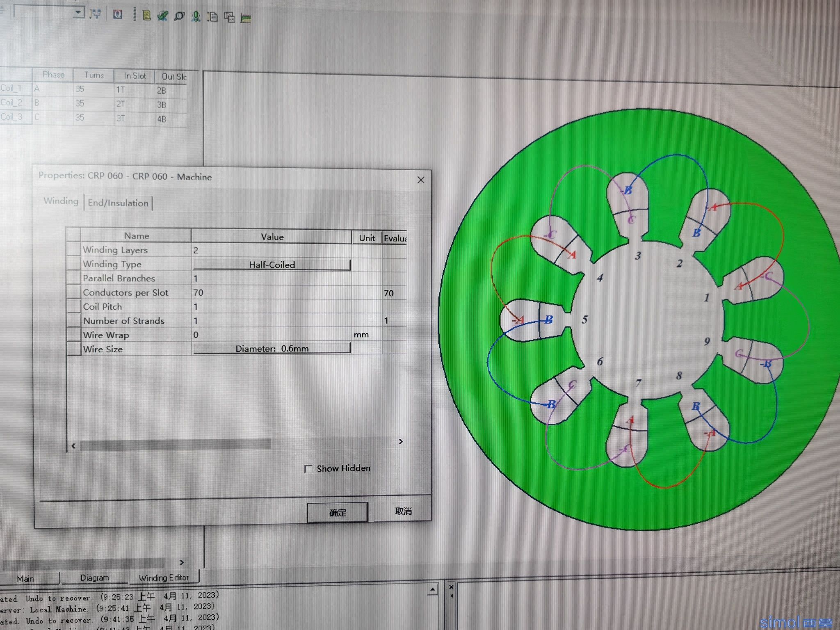The width and height of the screenshot is (840, 630).
Task: Click the green checkmark validate icon
Action: 162,16
